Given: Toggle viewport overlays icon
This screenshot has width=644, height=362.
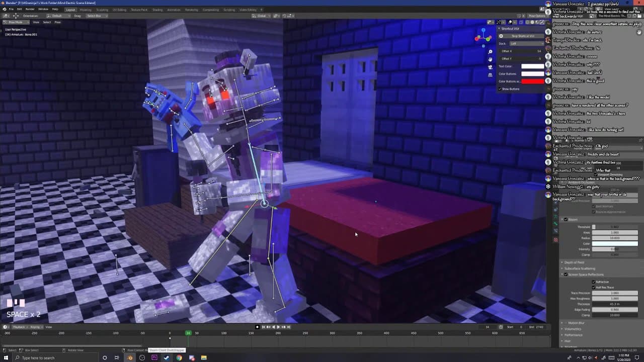Looking at the screenshot, I should pos(510,22).
